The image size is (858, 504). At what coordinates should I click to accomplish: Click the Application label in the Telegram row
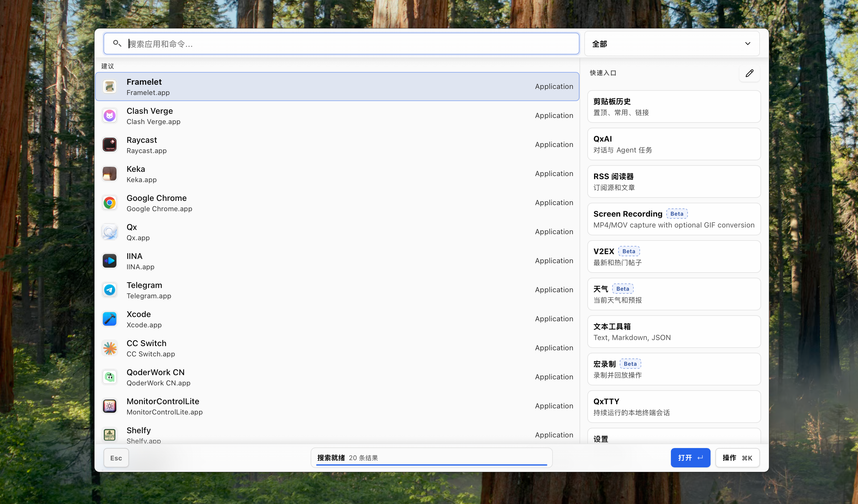554,290
